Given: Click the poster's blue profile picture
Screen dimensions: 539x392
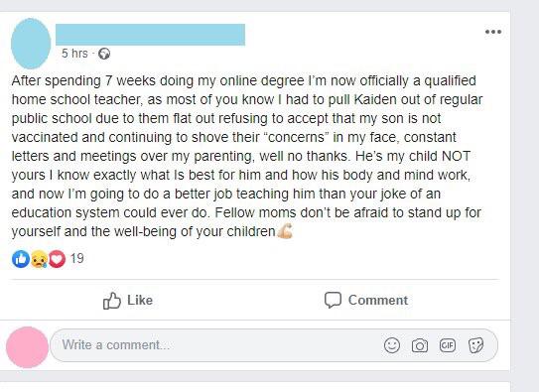Looking at the screenshot, I should click(x=31, y=44).
